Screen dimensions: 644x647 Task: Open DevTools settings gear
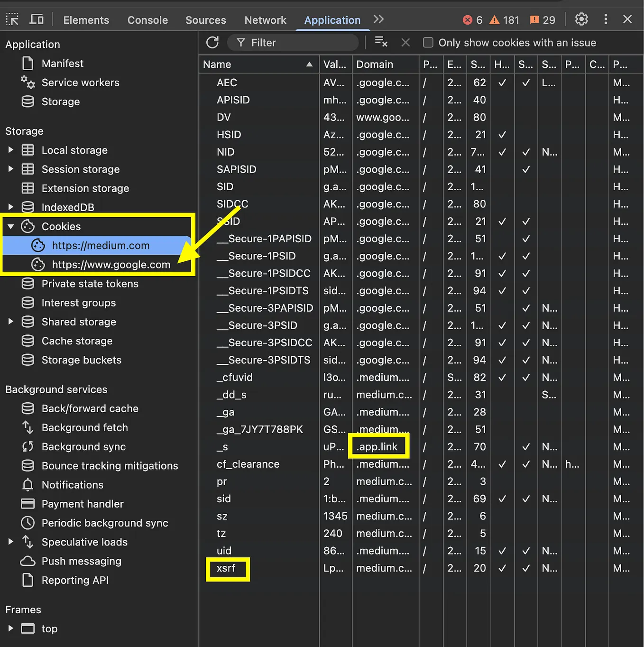(581, 19)
